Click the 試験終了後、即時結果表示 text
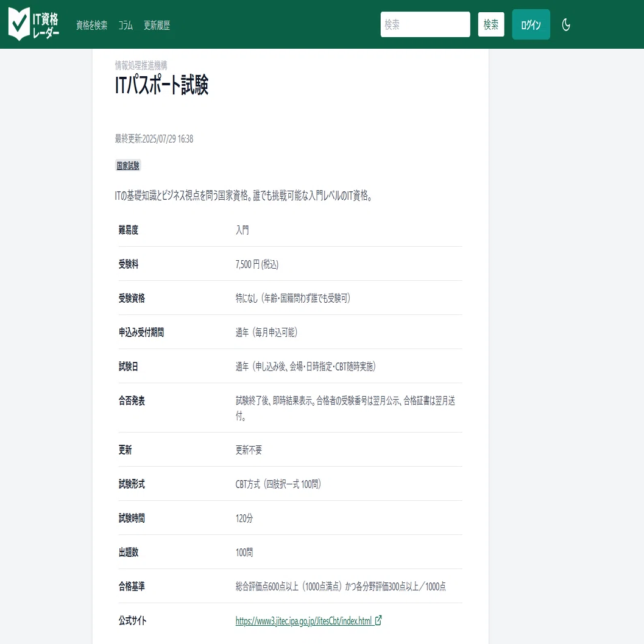Image resolution: width=644 pixels, height=644 pixels. pyautogui.click(x=345, y=408)
